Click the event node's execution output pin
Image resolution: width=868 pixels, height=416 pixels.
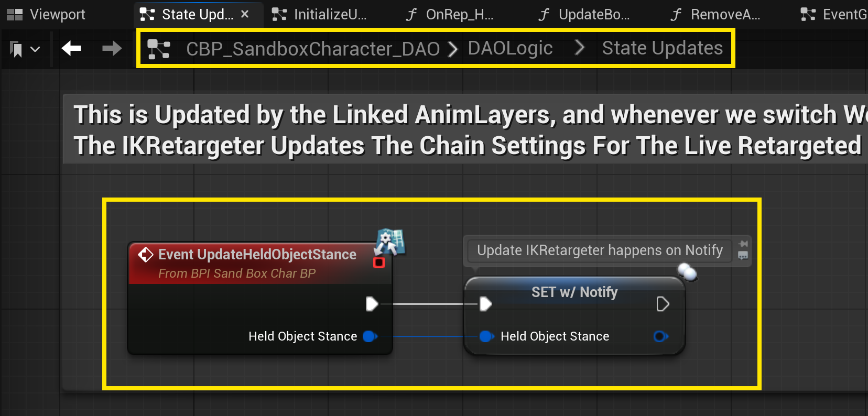[x=372, y=304]
